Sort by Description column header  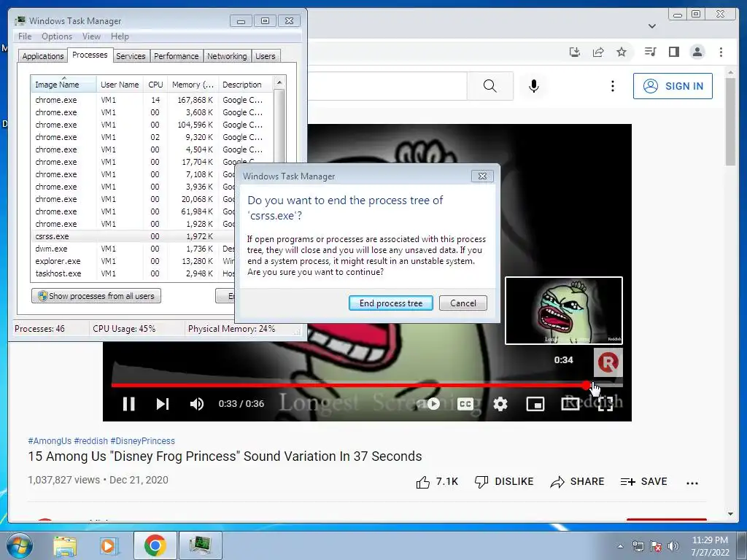(245, 85)
